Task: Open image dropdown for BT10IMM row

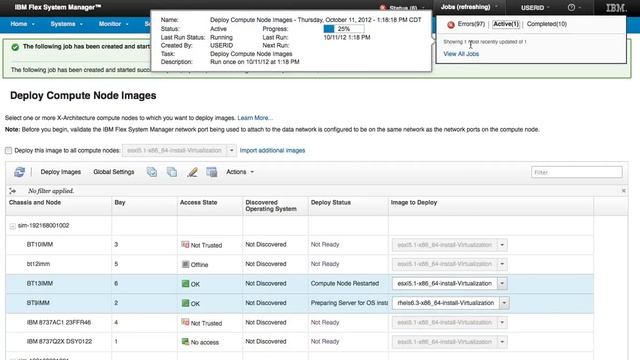Action: click(x=502, y=245)
